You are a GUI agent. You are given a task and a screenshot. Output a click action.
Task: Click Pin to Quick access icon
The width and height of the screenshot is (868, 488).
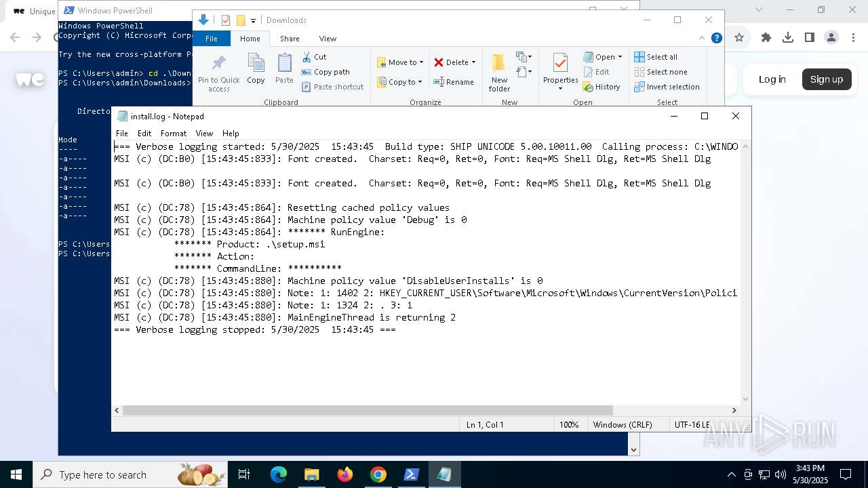[x=218, y=74]
